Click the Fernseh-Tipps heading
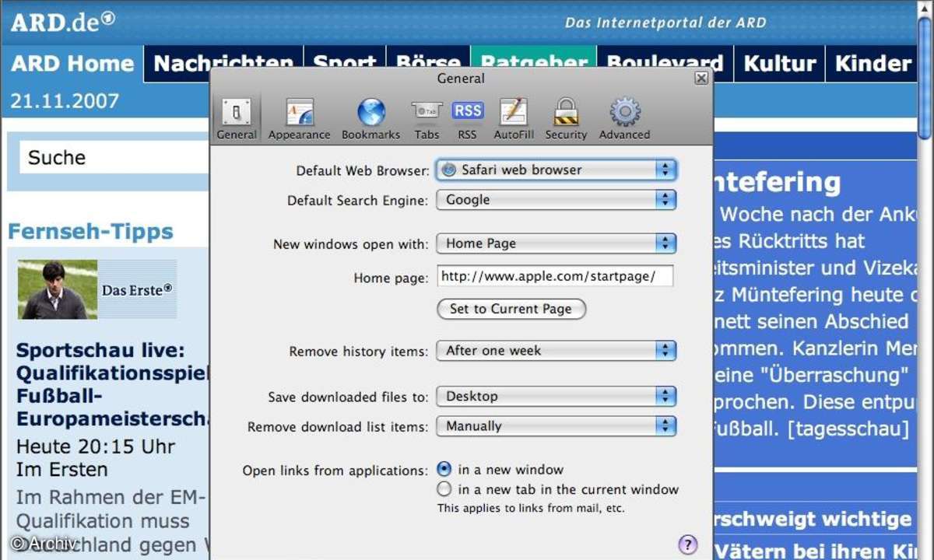Image resolution: width=934 pixels, height=560 pixels. [90, 231]
